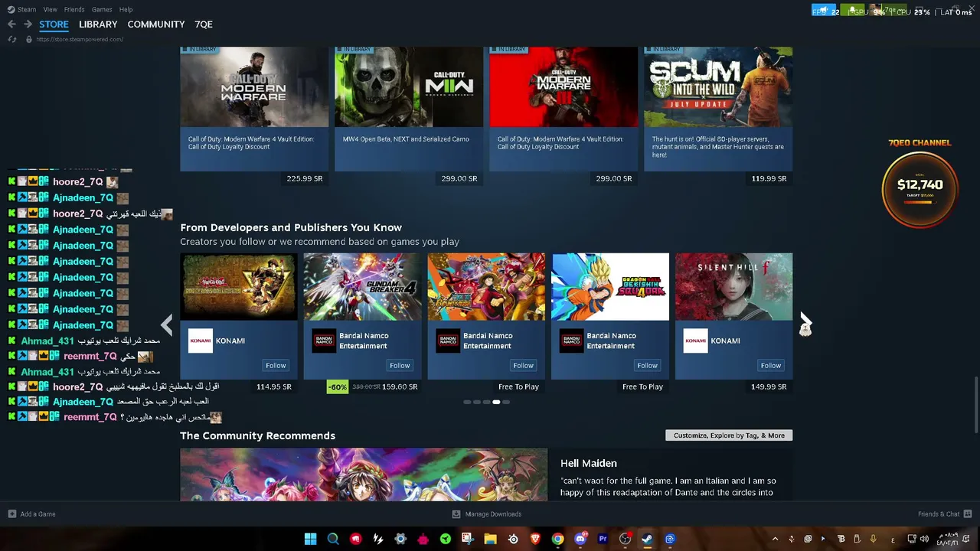Switch to the COMMUNITY tab
980x551 pixels.
tap(156, 24)
